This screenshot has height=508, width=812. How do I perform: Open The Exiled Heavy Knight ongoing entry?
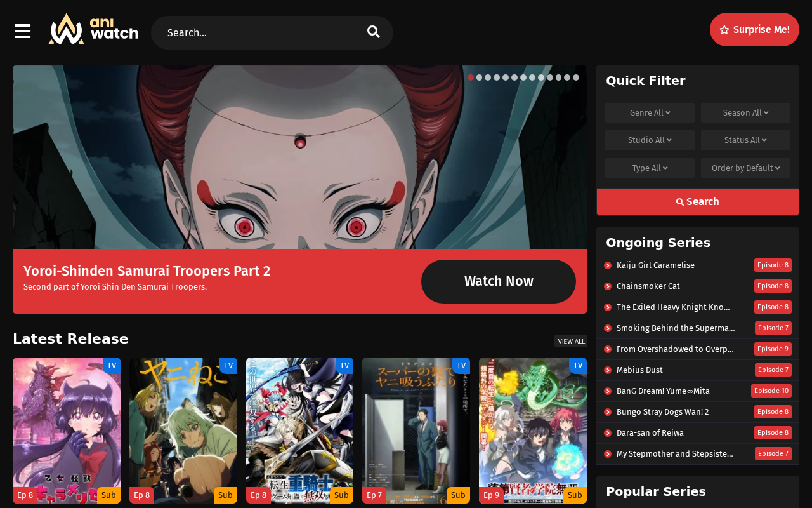(x=673, y=307)
